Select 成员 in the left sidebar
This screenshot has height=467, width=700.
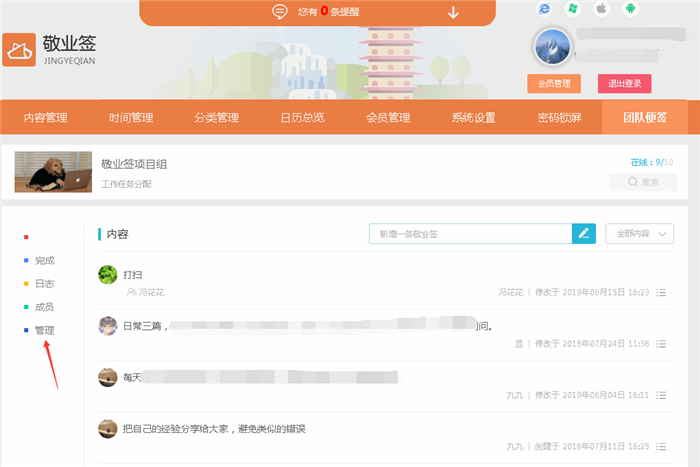[x=44, y=307]
